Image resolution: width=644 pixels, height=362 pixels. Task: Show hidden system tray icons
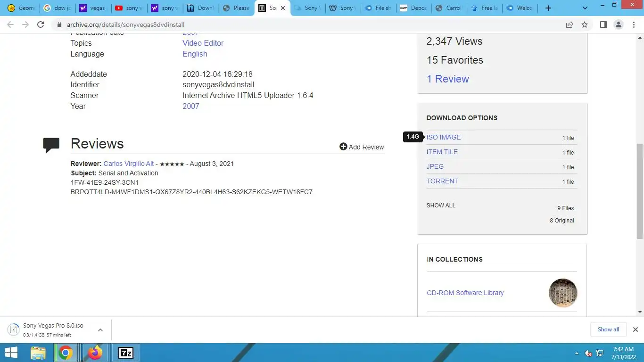click(x=577, y=353)
